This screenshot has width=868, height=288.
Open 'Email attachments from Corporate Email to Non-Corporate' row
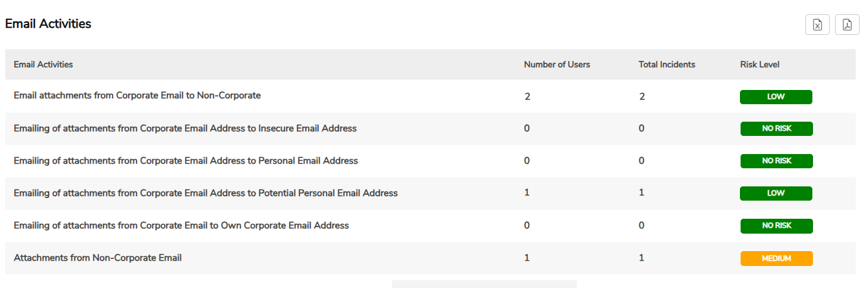(x=137, y=96)
